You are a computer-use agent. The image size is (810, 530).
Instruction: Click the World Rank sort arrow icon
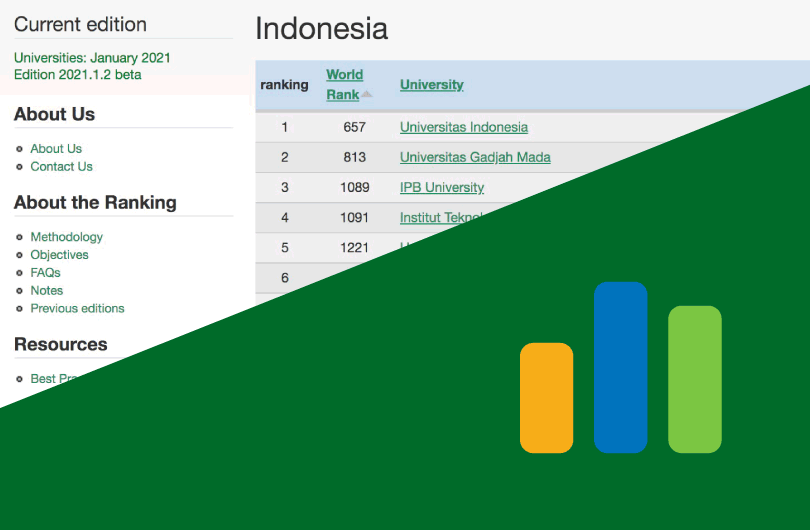367,94
